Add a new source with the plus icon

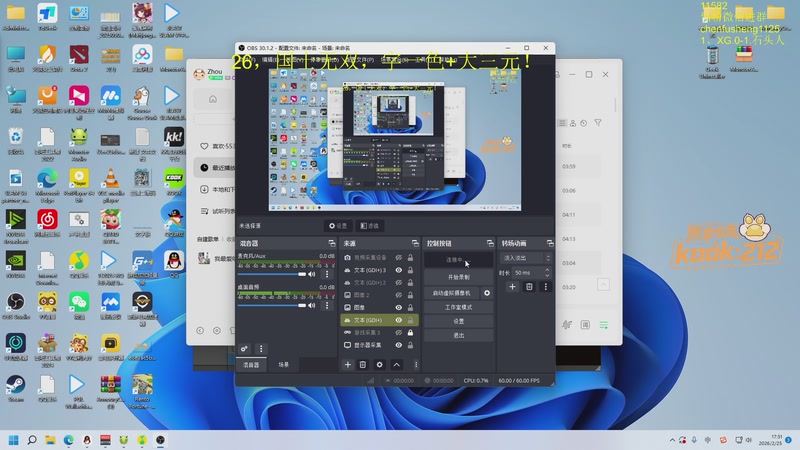(x=347, y=364)
